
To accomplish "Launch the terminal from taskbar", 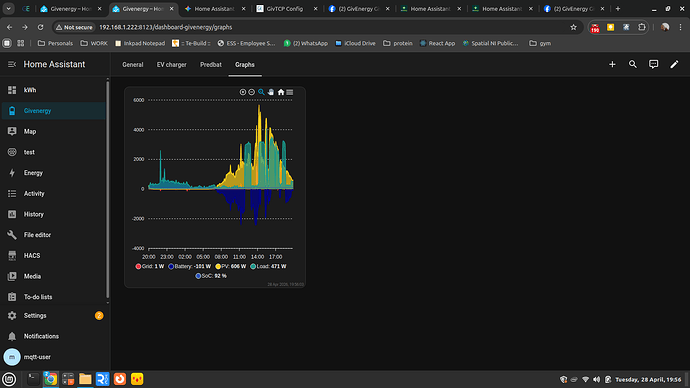I will pyautogui.click(x=33, y=379).
